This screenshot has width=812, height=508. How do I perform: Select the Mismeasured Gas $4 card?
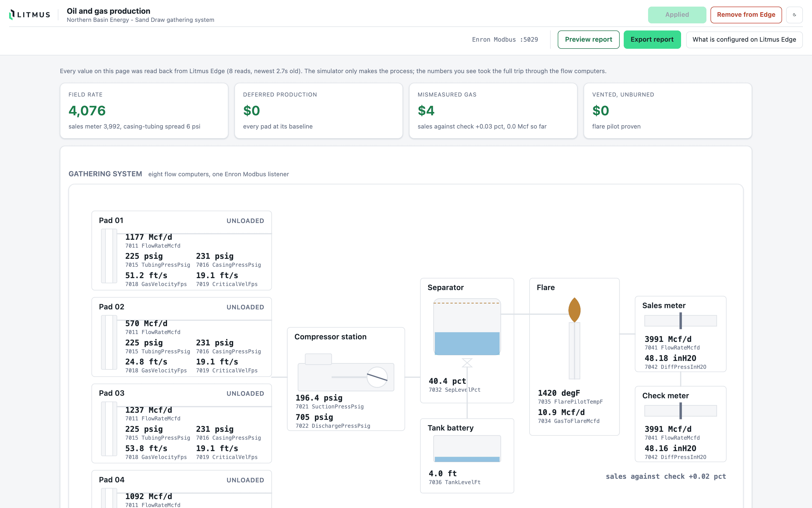click(x=493, y=111)
